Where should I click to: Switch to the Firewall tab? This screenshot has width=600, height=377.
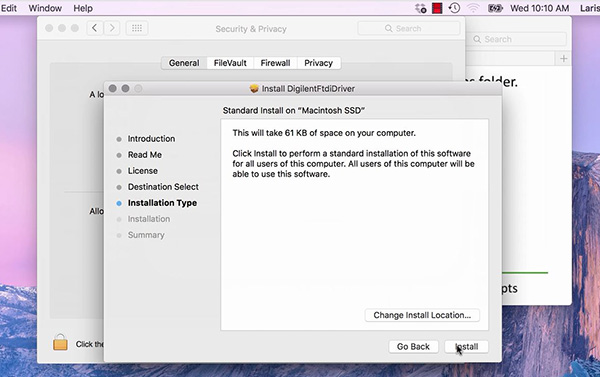coord(275,63)
